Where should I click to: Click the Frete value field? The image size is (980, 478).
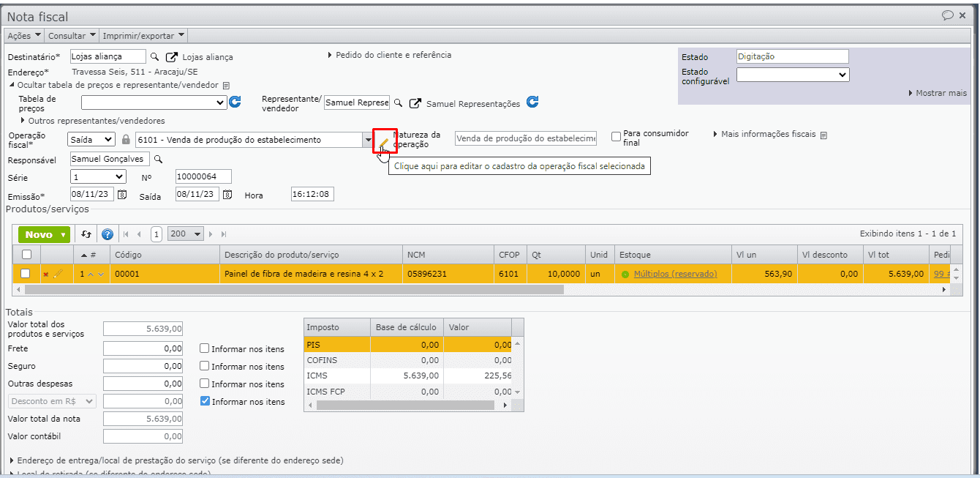(143, 348)
